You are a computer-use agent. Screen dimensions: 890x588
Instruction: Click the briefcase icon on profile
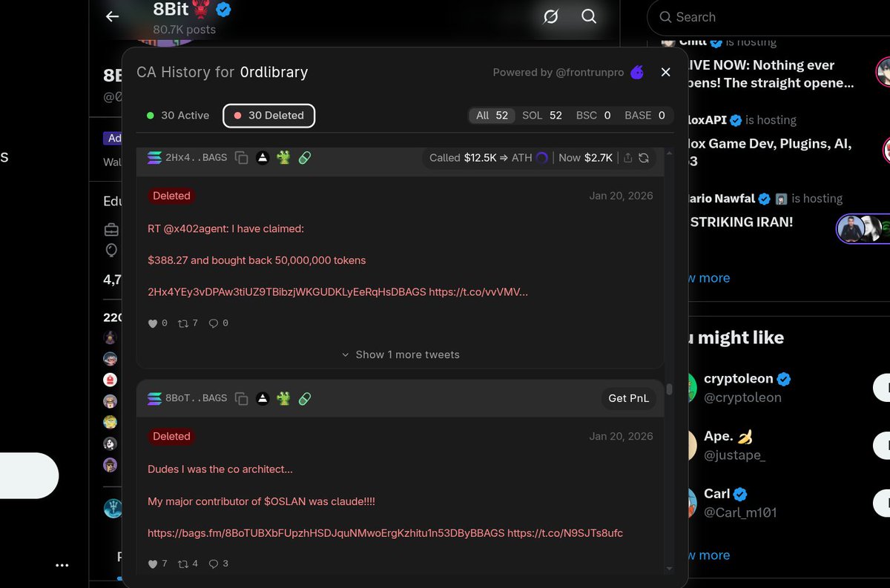tap(111, 229)
